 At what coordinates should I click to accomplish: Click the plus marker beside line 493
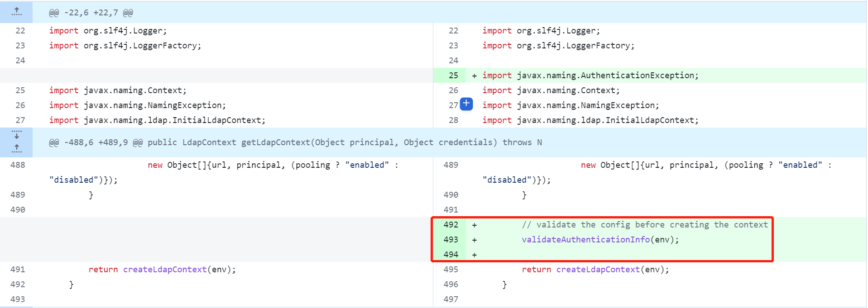pyautogui.click(x=474, y=240)
